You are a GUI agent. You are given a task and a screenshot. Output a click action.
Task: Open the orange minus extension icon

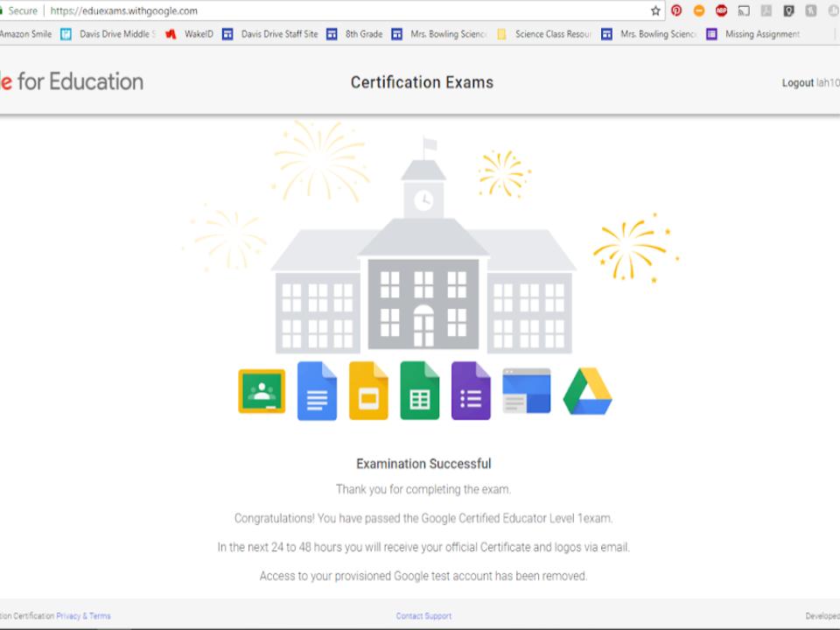pyautogui.click(x=699, y=10)
